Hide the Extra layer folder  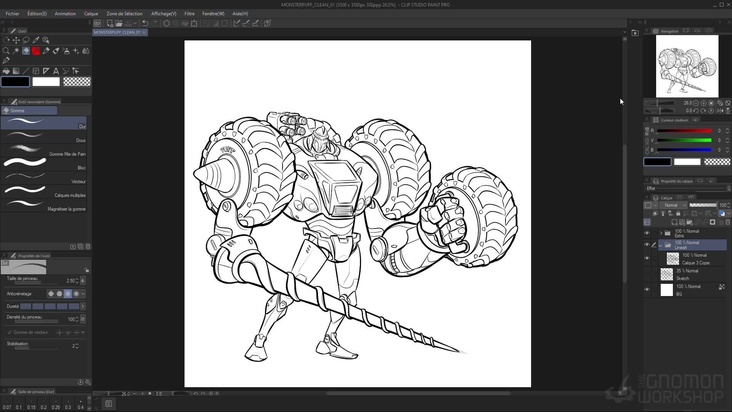pos(647,233)
